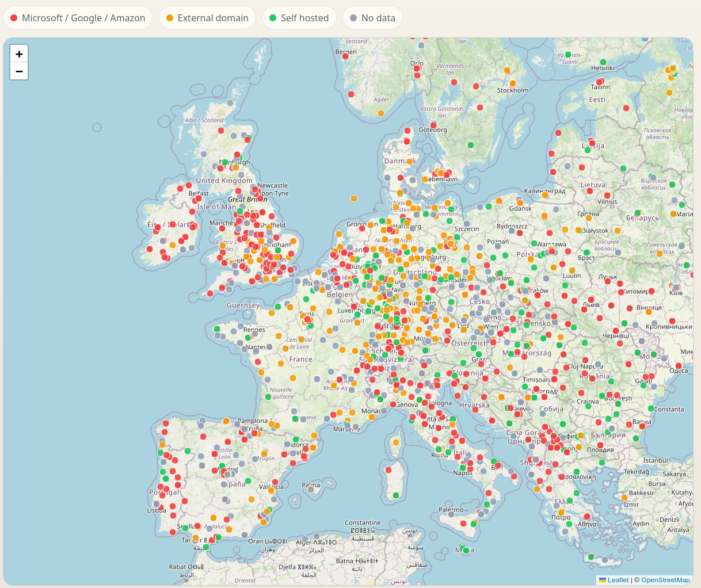Image resolution: width=701 pixels, height=588 pixels.
Task: Click the gray marker at Palma
Action: [311, 490]
